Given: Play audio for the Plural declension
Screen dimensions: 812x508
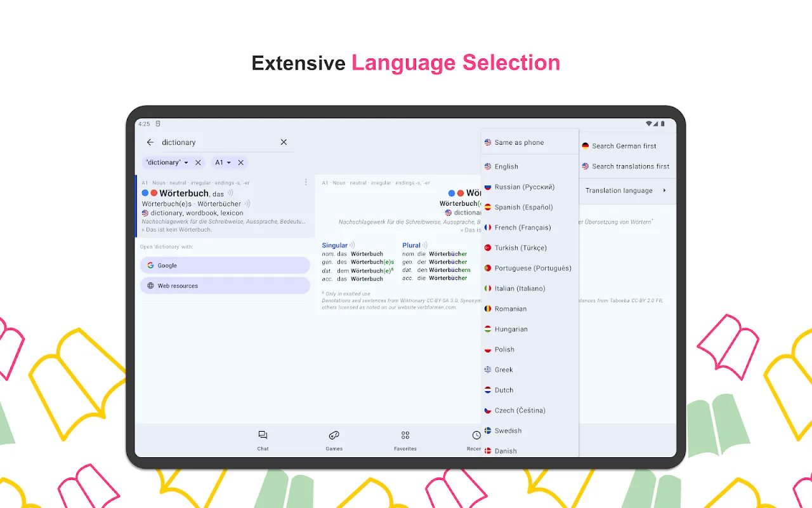Looking at the screenshot, I should [425, 245].
